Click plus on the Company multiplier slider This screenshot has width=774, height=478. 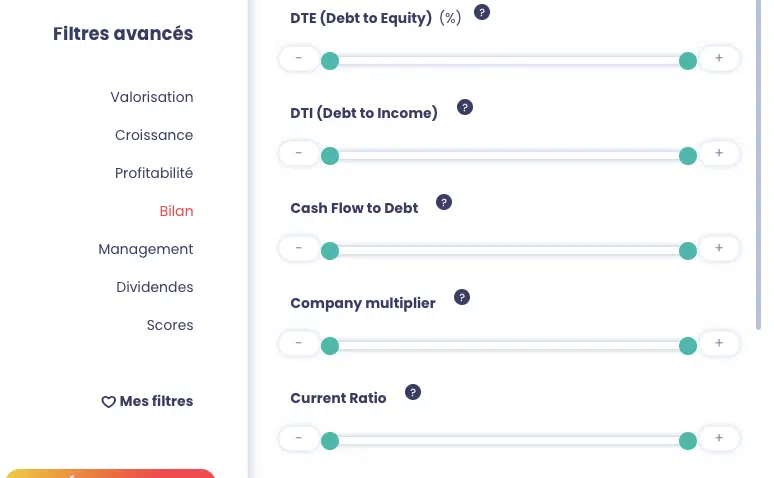click(718, 344)
